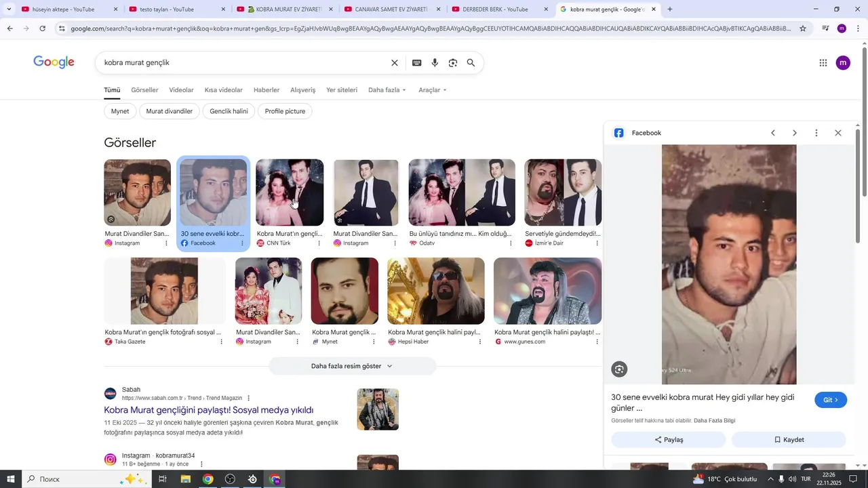The image size is (868, 488).
Task: Open the weather widget 18°C Çok bulutlu
Action: click(724, 479)
